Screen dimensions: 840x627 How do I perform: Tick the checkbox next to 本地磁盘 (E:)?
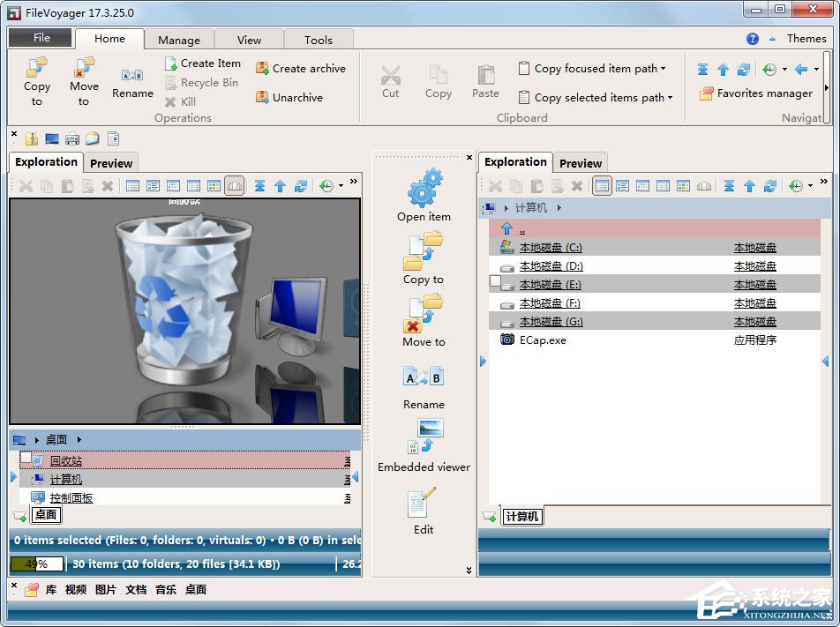coord(495,282)
